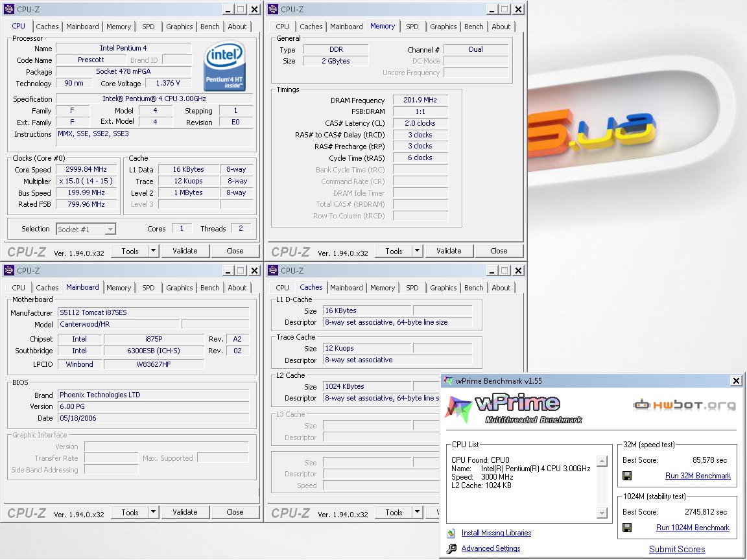Image resolution: width=747 pixels, height=560 pixels.
Task: Click the 32M best score 85,578 sec
Action: tap(709, 460)
